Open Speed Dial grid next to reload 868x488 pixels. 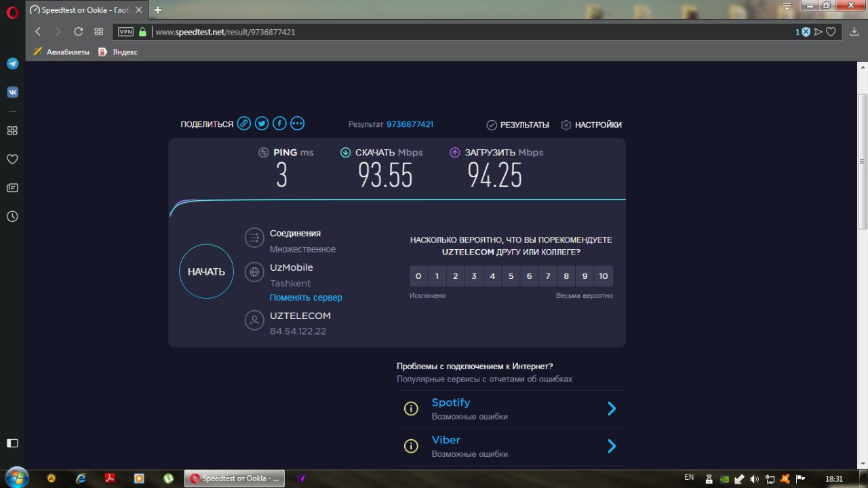[x=98, y=31]
